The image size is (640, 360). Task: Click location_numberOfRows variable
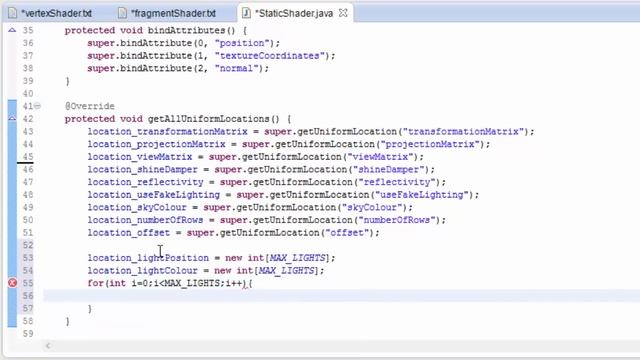pos(145,220)
